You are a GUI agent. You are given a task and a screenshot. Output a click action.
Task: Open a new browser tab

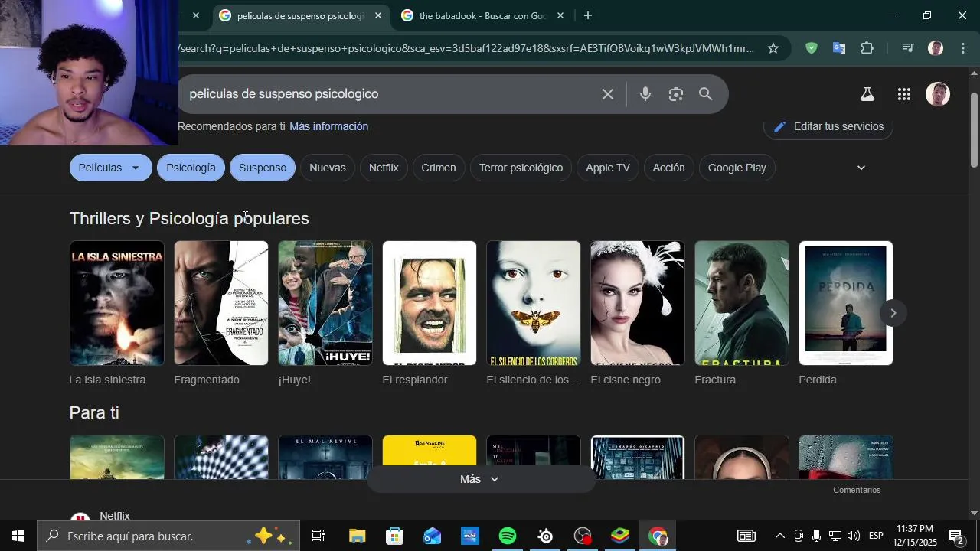tap(587, 15)
